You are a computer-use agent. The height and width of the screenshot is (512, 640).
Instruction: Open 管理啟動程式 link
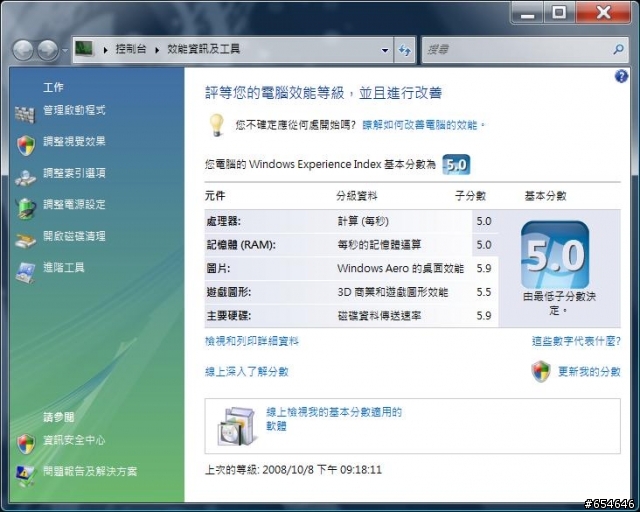click(74, 110)
